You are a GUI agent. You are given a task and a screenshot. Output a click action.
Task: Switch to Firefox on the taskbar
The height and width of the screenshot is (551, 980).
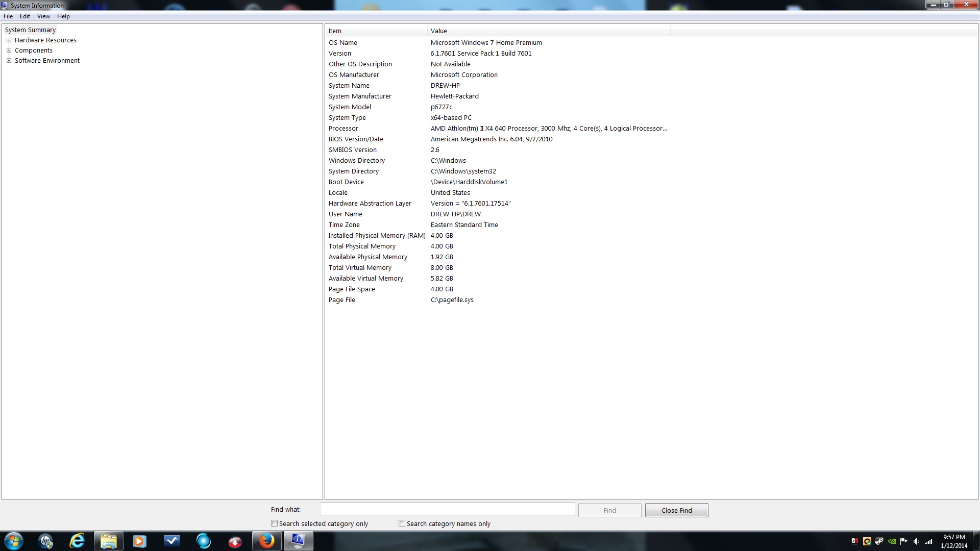(x=266, y=541)
